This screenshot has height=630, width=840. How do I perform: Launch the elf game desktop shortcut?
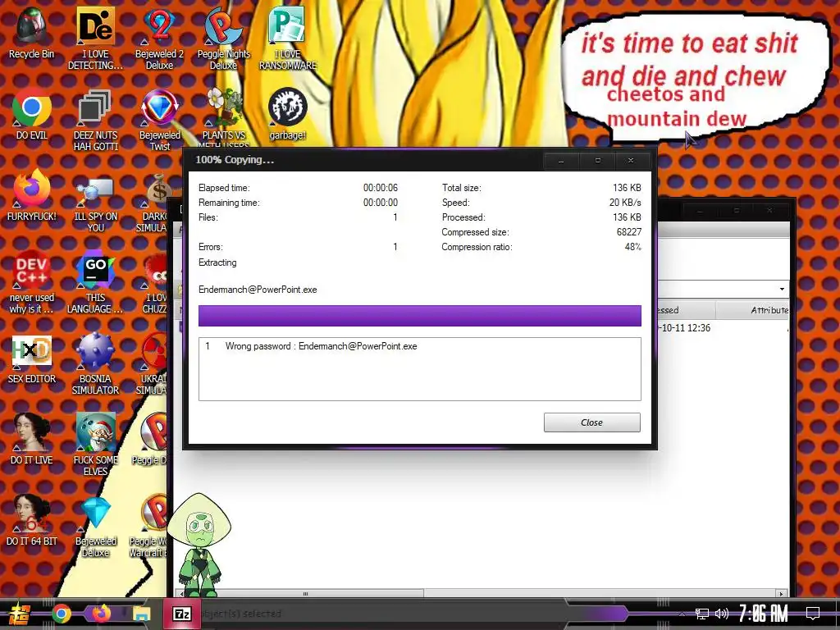[95, 445]
